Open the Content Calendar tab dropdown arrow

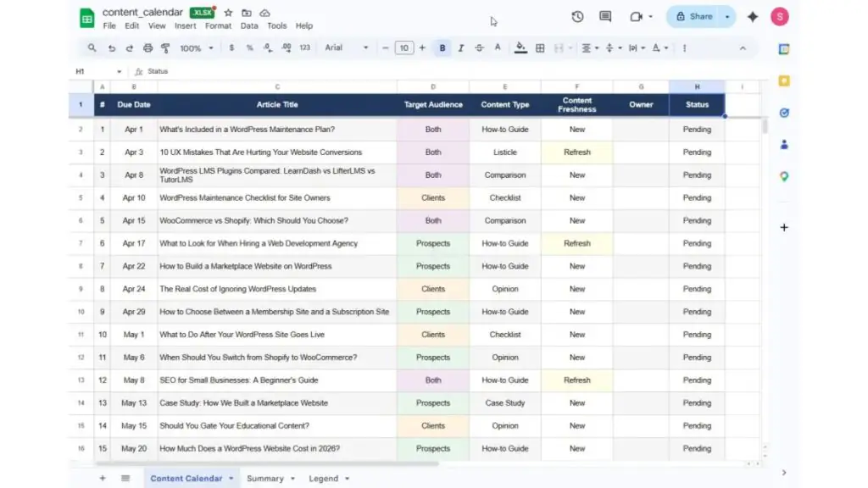click(x=231, y=479)
